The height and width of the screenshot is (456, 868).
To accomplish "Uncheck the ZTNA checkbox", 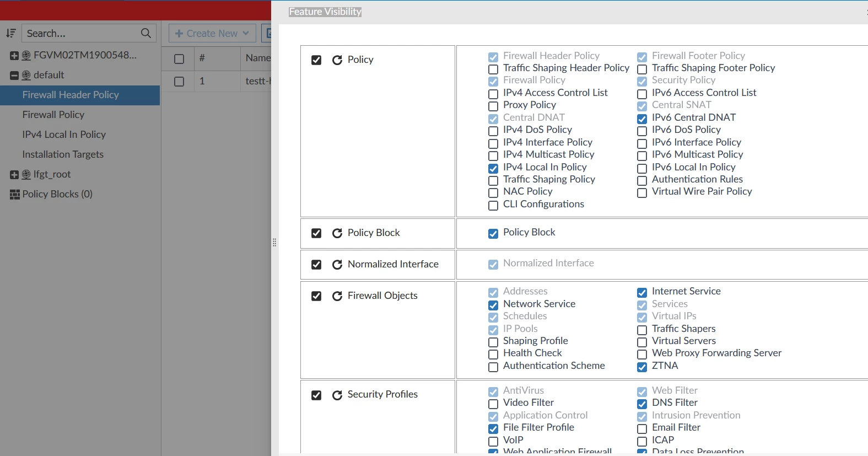I will point(642,367).
